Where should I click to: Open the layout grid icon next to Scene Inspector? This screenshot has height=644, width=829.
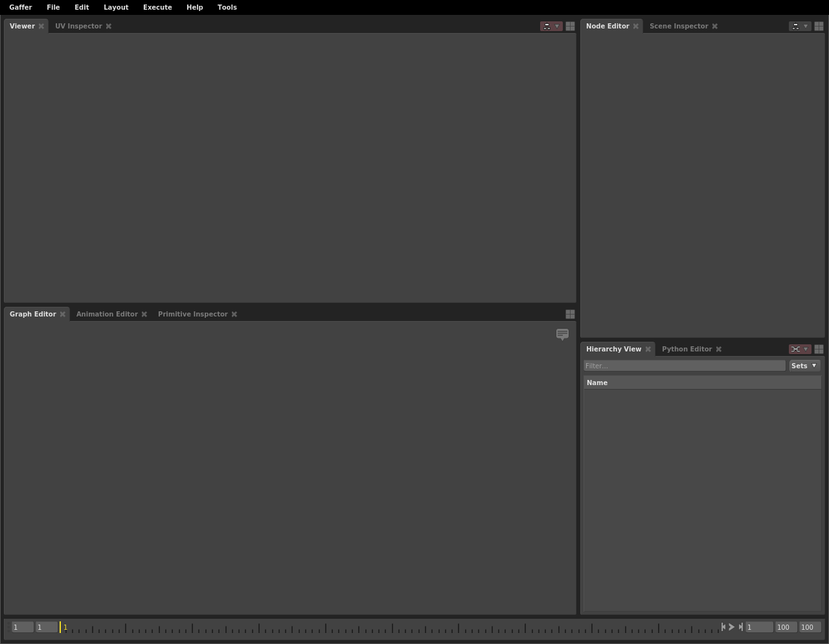click(x=819, y=26)
